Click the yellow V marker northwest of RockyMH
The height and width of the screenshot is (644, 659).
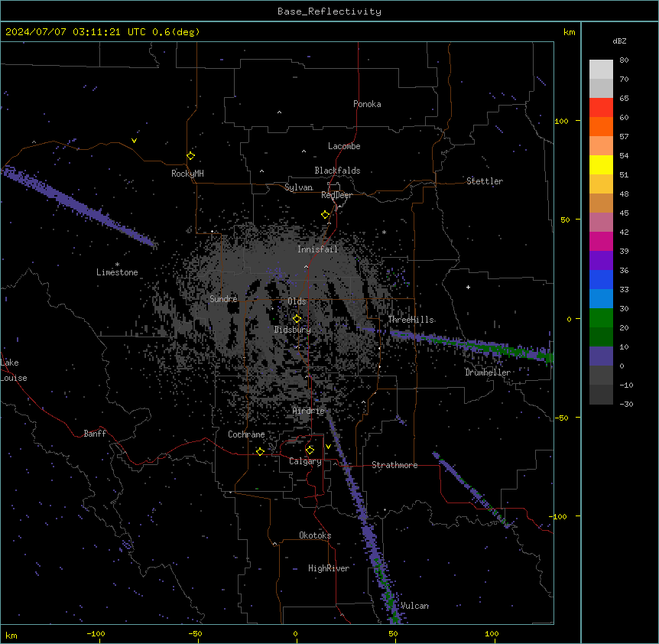[x=134, y=141]
